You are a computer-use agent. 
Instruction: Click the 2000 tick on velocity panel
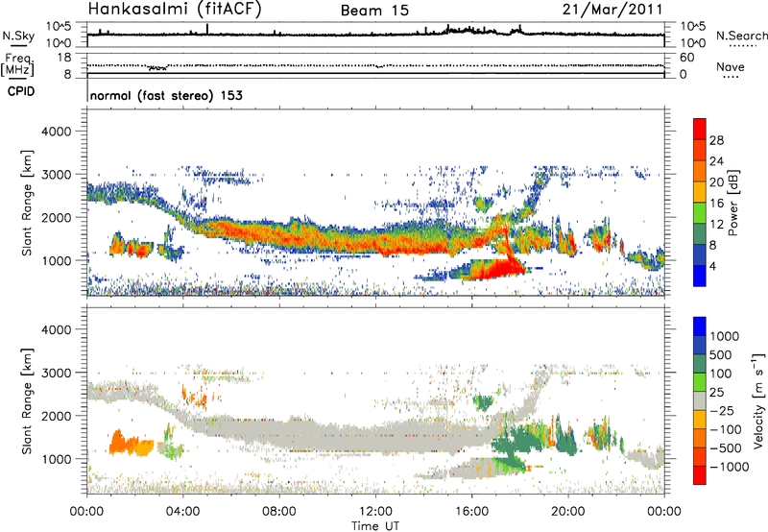pyautogui.click(x=57, y=416)
